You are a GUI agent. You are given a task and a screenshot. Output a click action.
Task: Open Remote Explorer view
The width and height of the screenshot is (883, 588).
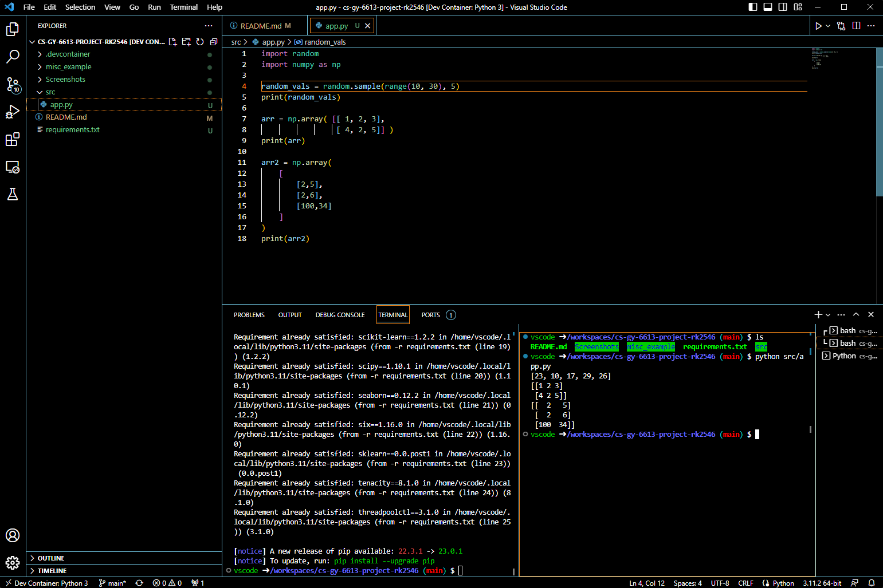pyautogui.click(x=13, y=167)
